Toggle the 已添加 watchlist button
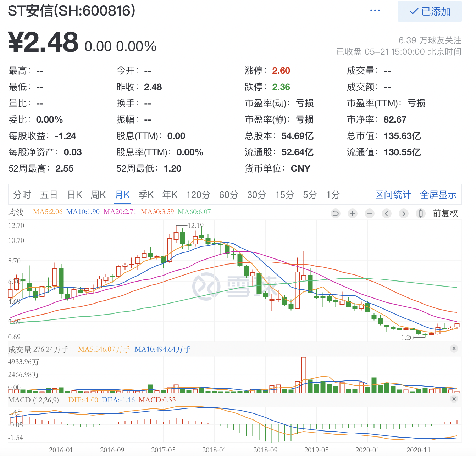Viewport: 476px width, 456px height. 430,12
